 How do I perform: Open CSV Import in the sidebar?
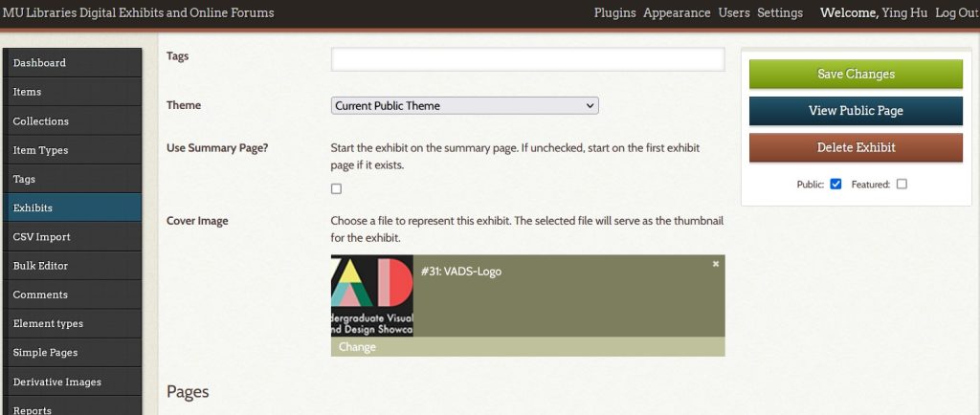point(41,237)
